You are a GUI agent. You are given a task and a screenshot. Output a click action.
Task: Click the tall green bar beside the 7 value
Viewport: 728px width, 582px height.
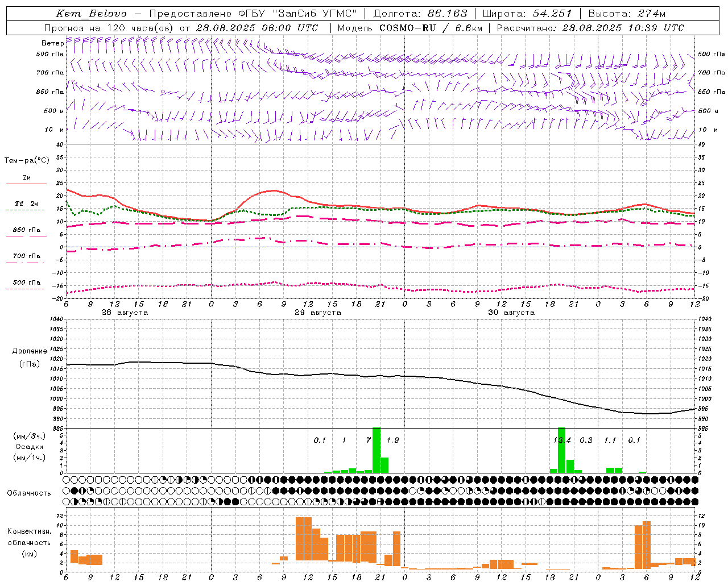click(x=377, y=450)
